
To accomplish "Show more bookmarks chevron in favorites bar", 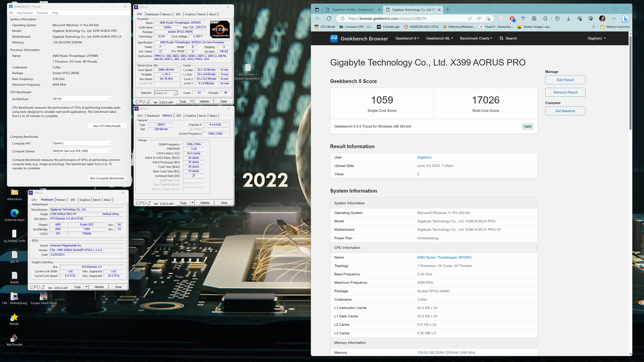I will pos(594,27).
